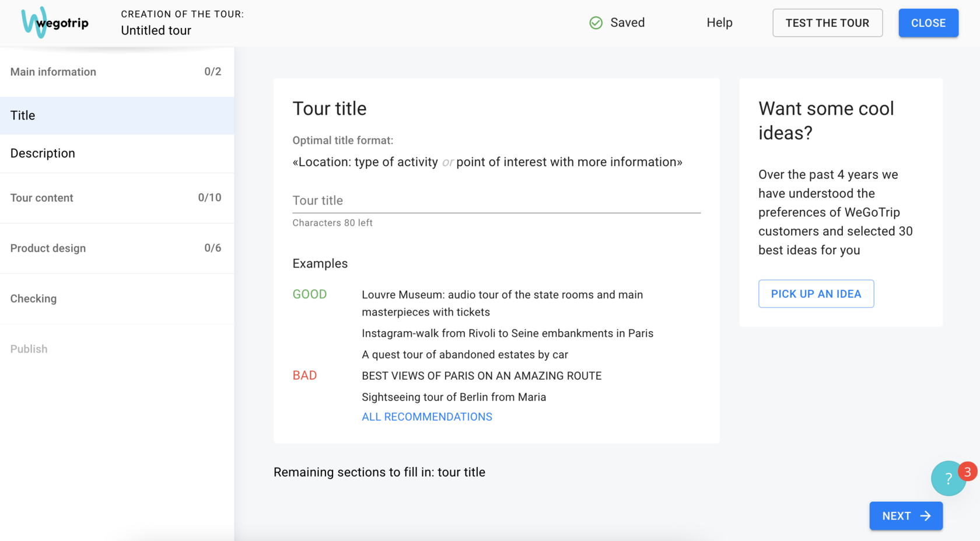The height and width of the screenshot is (541, 980).
Task: Click the Tour title input field
Action: point(496,201)
